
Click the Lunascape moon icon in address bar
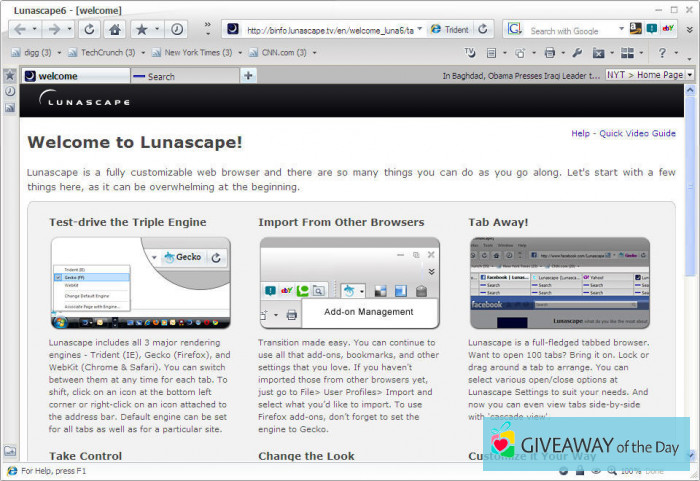[x=233, y=29]
